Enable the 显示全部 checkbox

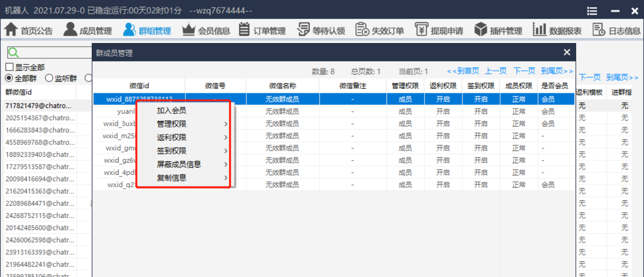(x=9, y=67)
